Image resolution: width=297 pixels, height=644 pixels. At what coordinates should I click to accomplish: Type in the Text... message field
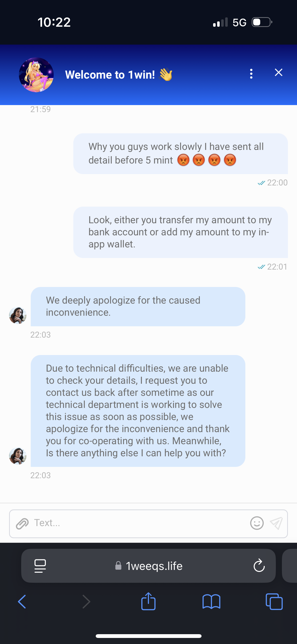(x=136, y=523)
